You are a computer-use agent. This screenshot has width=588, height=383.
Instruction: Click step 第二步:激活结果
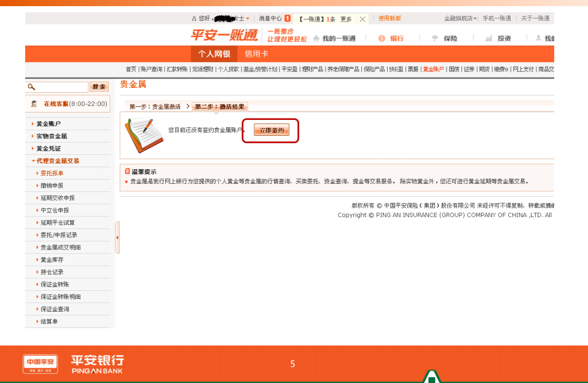pos(220,107)
